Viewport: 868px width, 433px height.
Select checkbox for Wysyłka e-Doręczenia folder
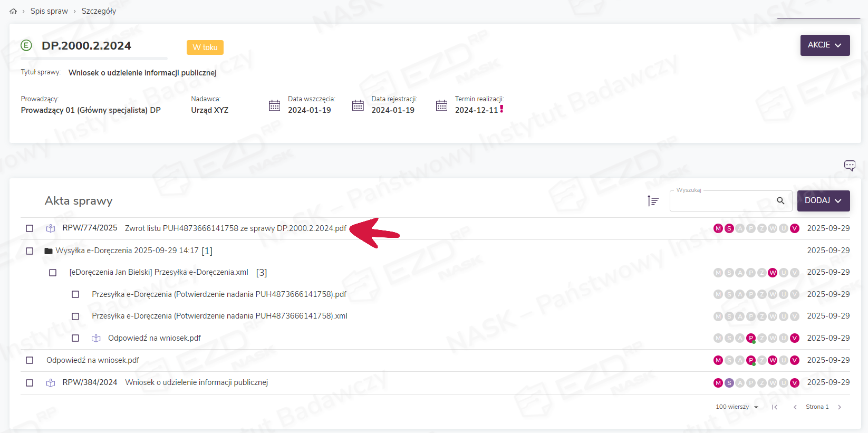click(x=30, y=251)
